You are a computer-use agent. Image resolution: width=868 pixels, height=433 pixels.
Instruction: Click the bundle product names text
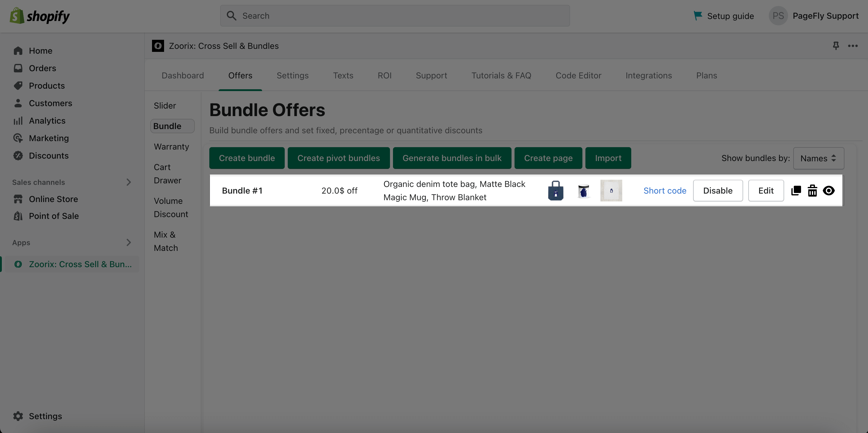pyautogui.click(x=454, y=191)
